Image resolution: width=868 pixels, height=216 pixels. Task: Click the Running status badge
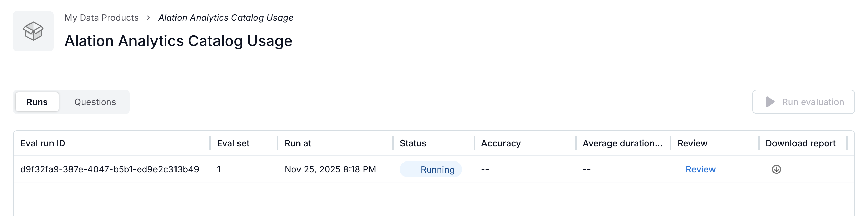point(431,169)
